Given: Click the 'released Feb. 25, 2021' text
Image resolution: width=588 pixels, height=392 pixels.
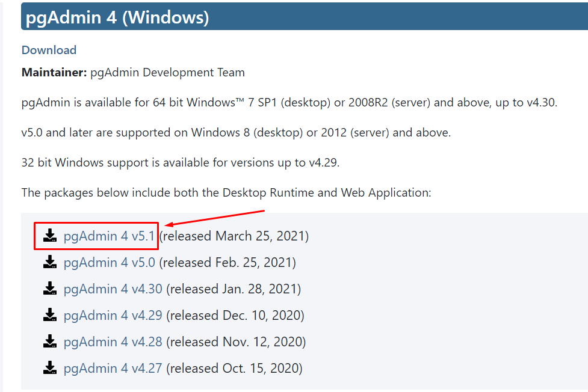Looking at the screenshot, I should [x=227, y=263].
